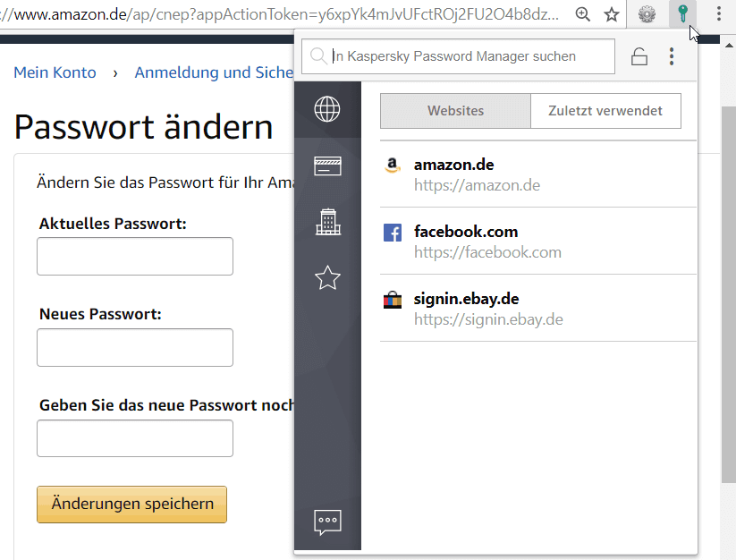736x560 pixels.
Task: Click the gear extension icon in toolbar
Action: [647, 14]
